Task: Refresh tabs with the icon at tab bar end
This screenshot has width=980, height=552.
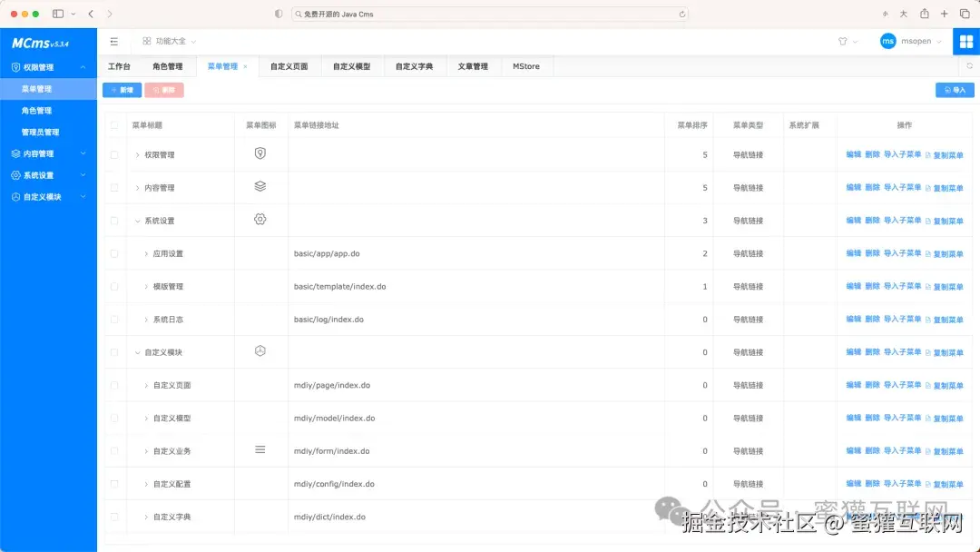Action: (x=969, y=65)
